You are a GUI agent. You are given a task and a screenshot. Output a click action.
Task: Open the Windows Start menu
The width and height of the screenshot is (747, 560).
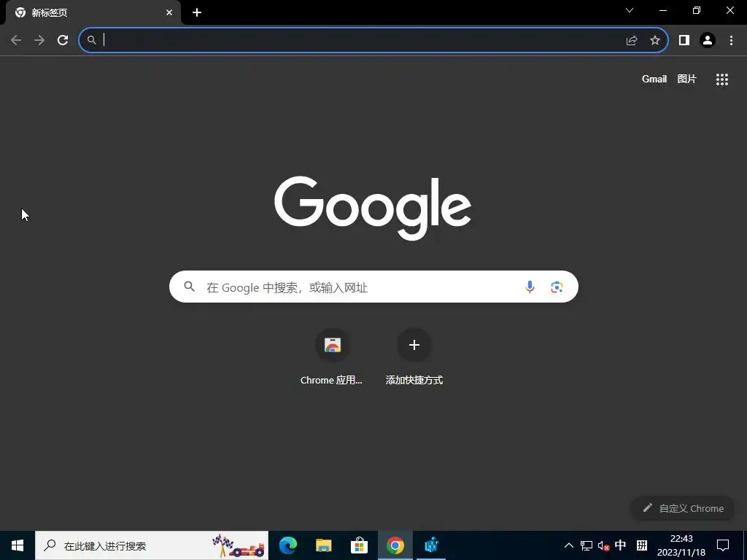coord(18,545)
